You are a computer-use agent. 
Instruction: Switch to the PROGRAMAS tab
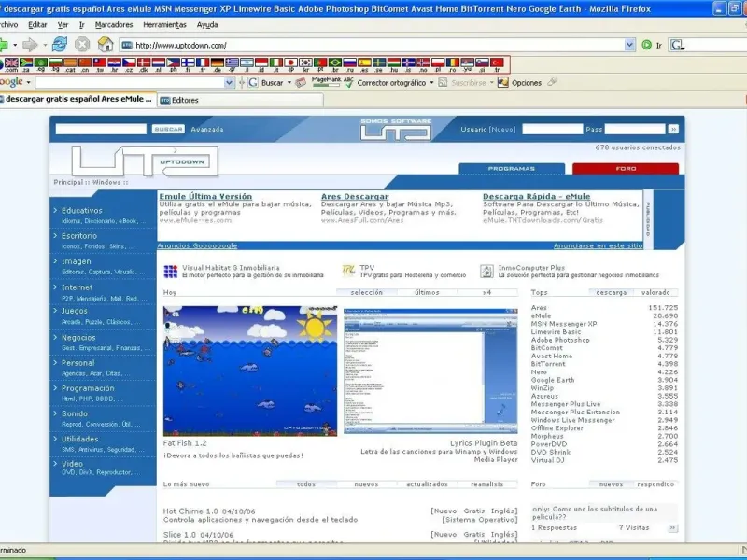pyautogui.click(x=512, y=169)
